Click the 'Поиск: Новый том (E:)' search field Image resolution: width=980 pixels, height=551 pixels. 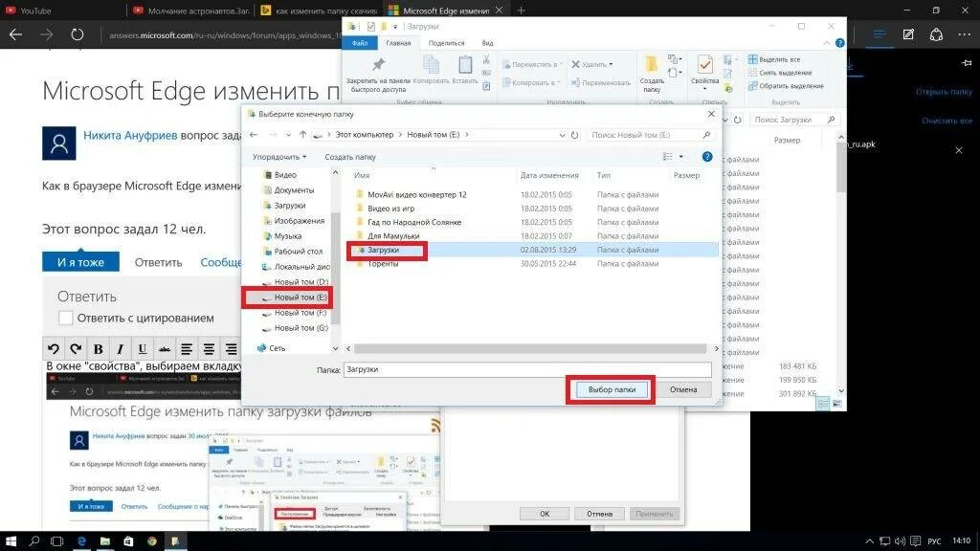coord(650,134)
